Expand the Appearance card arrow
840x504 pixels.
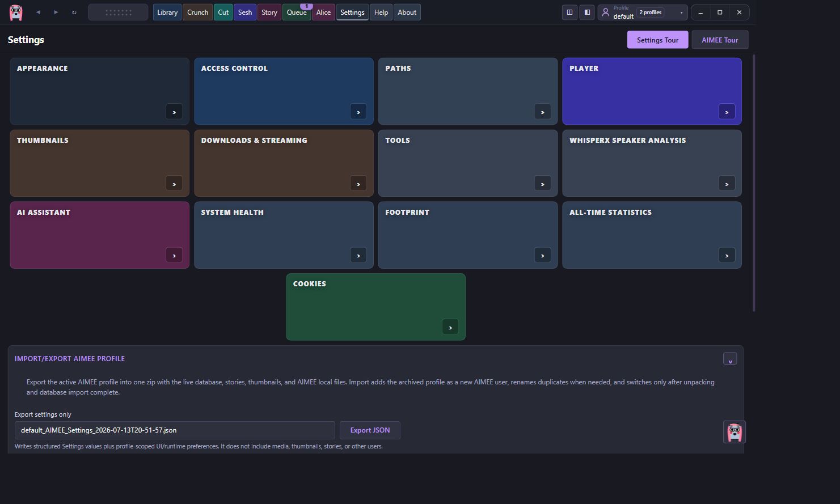pos(174,112)
